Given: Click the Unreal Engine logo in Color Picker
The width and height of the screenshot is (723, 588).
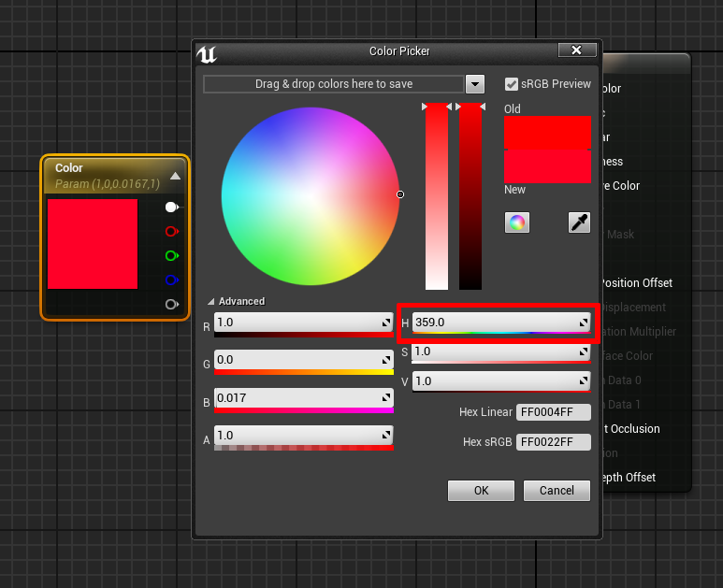Looking at the screenshot, I should pos(207,54).
